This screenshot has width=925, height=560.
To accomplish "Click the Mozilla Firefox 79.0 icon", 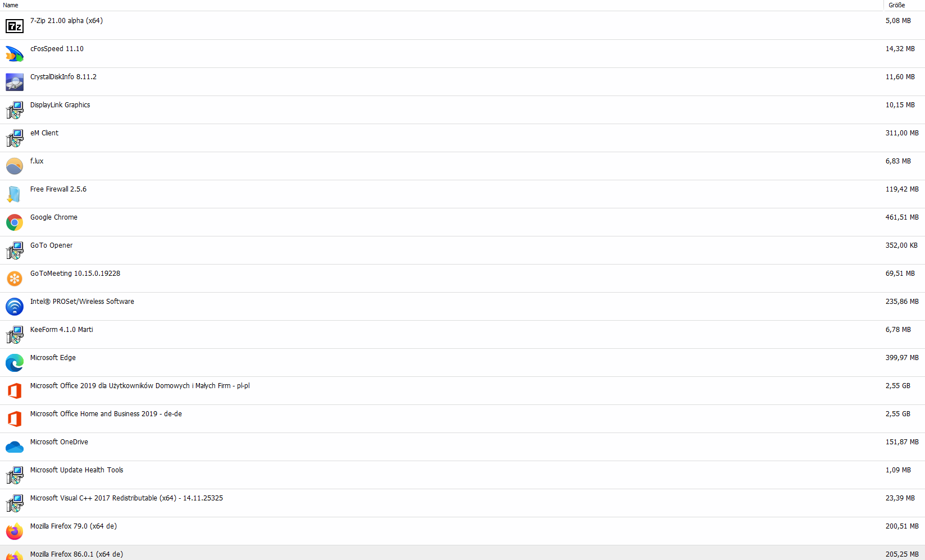I will coord(15,531).
